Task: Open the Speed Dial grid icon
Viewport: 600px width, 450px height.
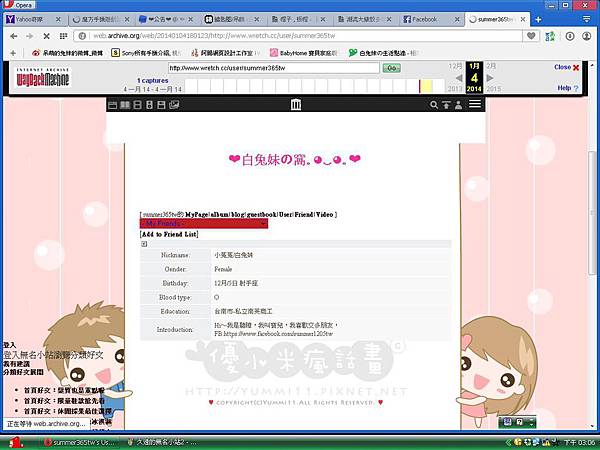Action: (x=64, y=36)
